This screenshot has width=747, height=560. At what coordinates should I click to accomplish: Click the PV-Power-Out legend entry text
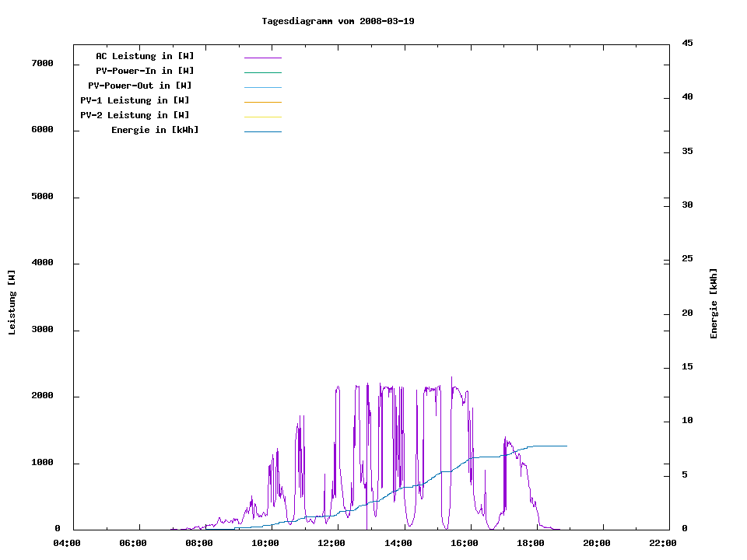coord(140,86)
